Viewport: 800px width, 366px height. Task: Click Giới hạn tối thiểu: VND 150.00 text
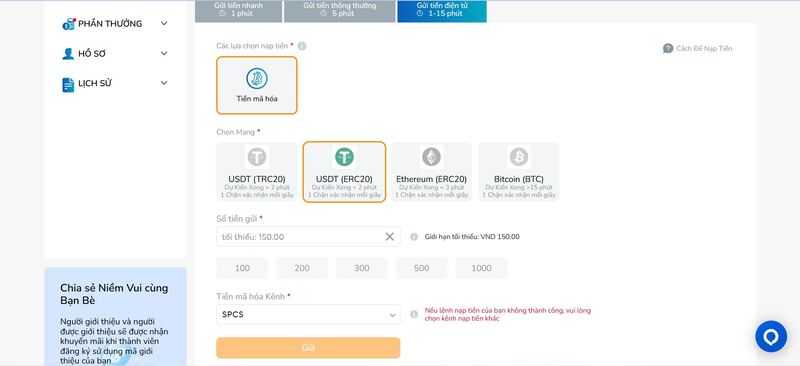click(472, 237)
